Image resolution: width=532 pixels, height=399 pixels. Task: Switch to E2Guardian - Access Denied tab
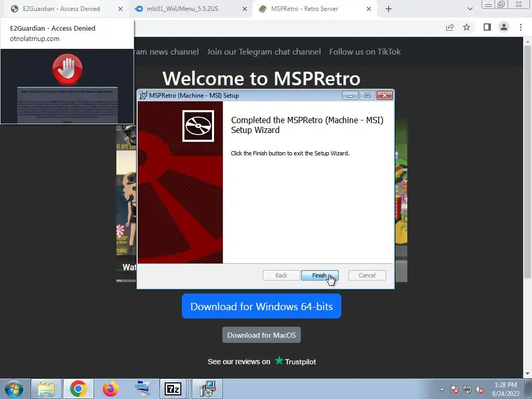coord(61,9)
